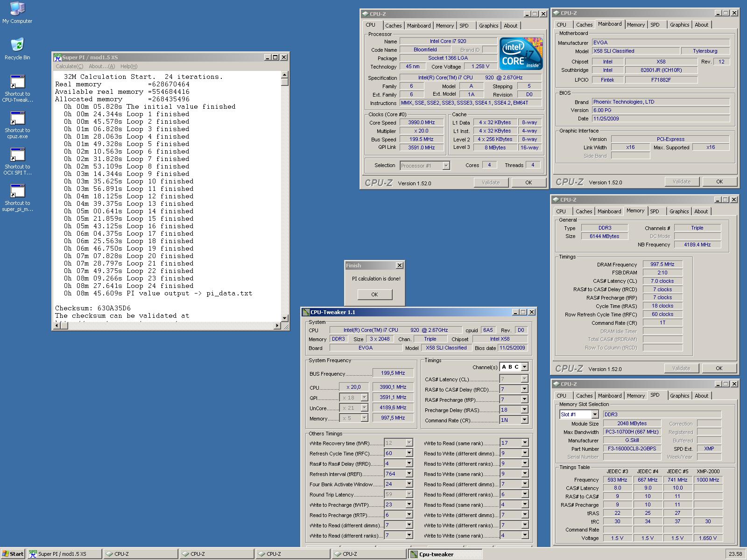Screen dimensions: 747x560
Task: Open RAS# to CAS# Delay dropdown in CPU-Tweaker
Action: coord(524,389)
